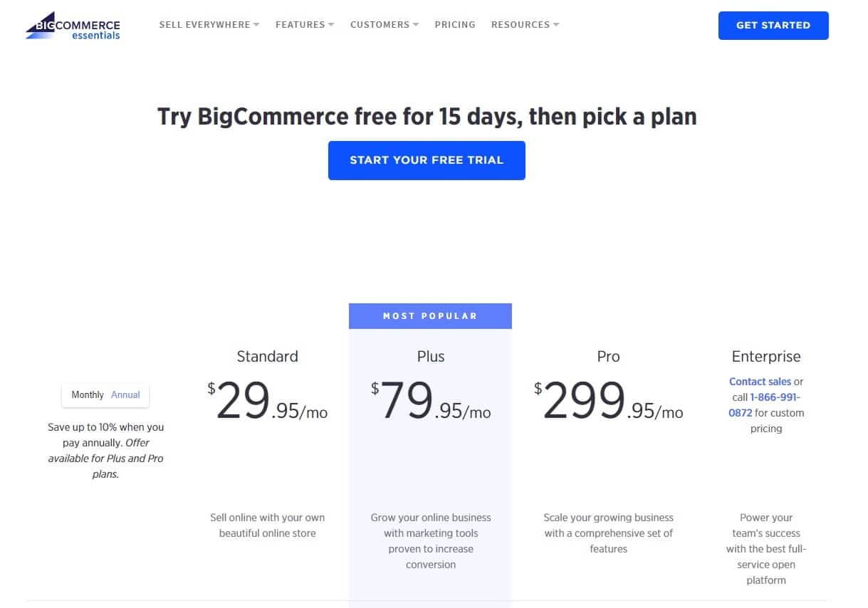Expand the Sell Everywhere dropdown chevron

[x=256, y=24]
